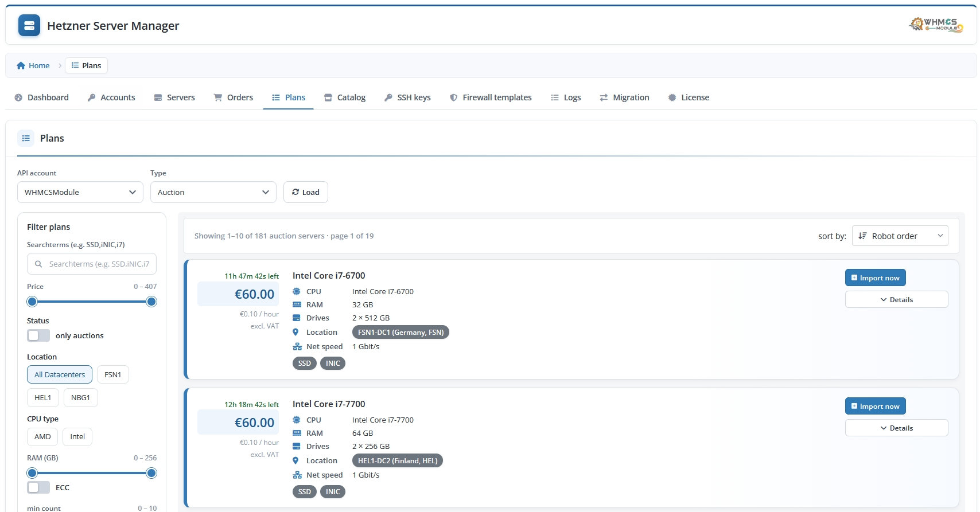The image size is (980, 512).
Task: Go to the Servers tab
Action: [x=174, y=97]
